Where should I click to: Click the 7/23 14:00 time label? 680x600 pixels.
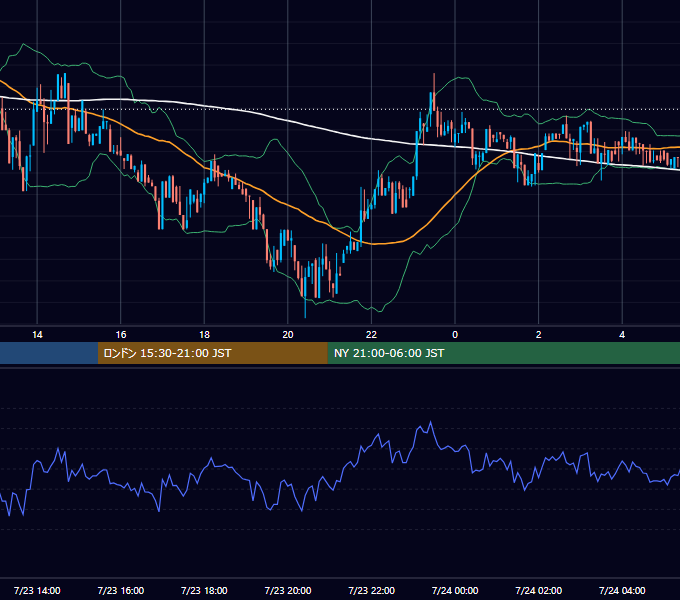point(37,590)
